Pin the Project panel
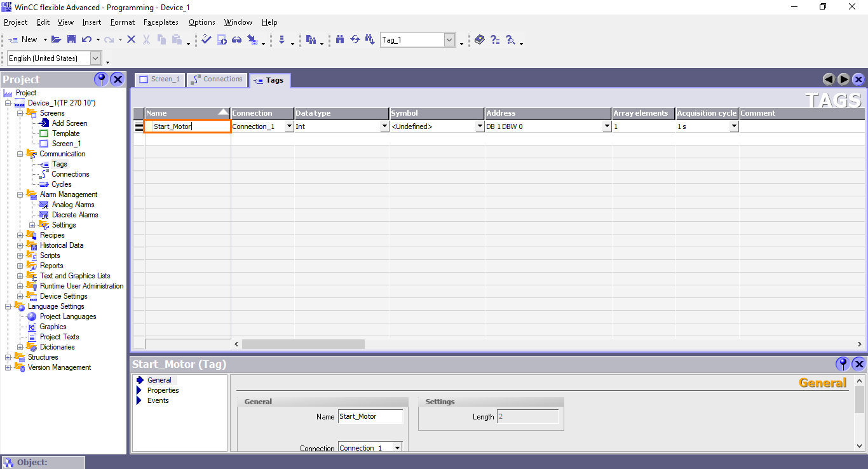This screenshot has height=469, width=868. (x=101, y=79)
